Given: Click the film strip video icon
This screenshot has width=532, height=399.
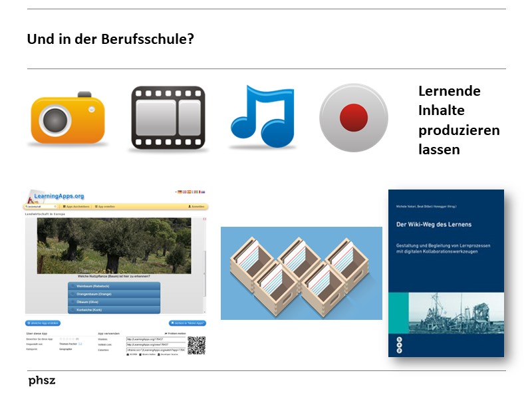Looking at the screenshot, I should (x=167, y=118).
